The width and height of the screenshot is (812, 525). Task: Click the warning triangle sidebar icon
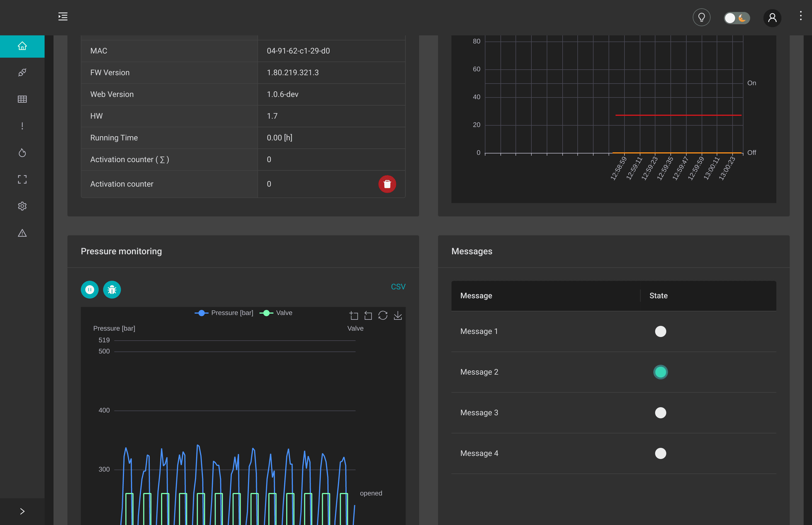pyautogui.click(x=22, y=233)
